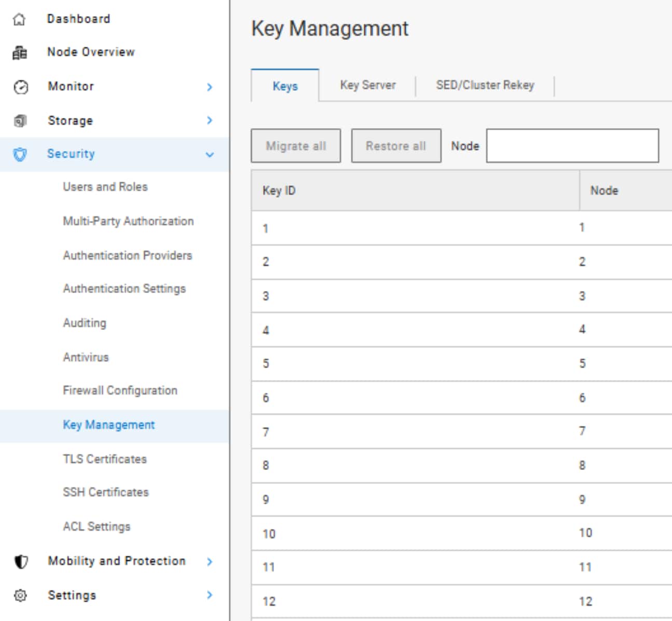Click the Settings gear icon

tap(20, 595)
